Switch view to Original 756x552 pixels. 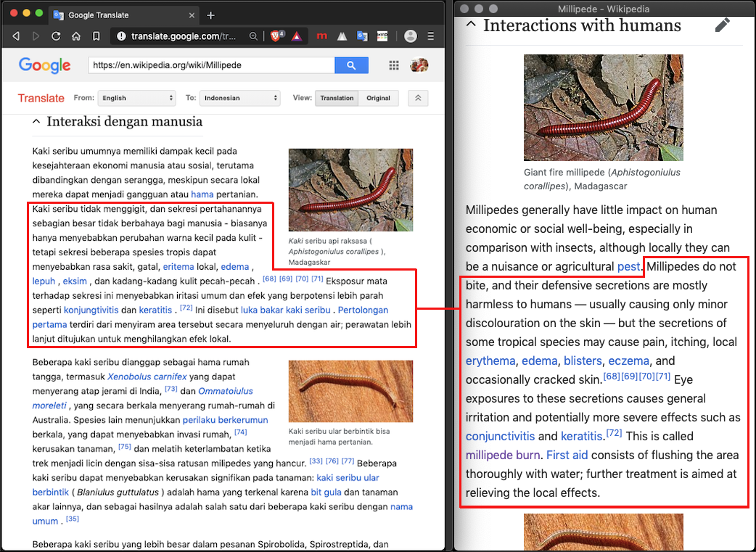tap(378, 98)
